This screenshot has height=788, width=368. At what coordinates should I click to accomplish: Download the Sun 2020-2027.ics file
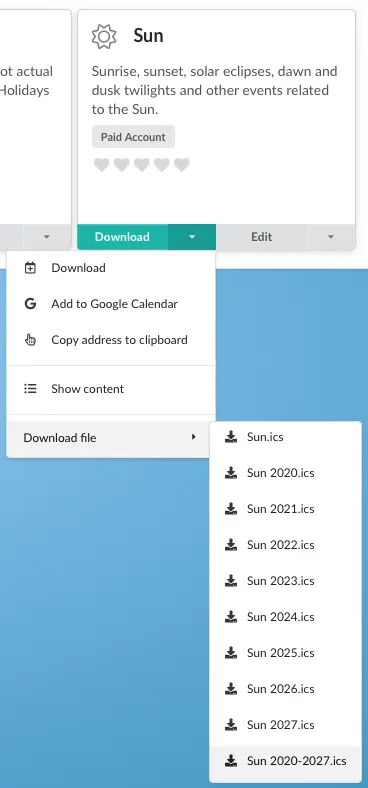point(285,761)
